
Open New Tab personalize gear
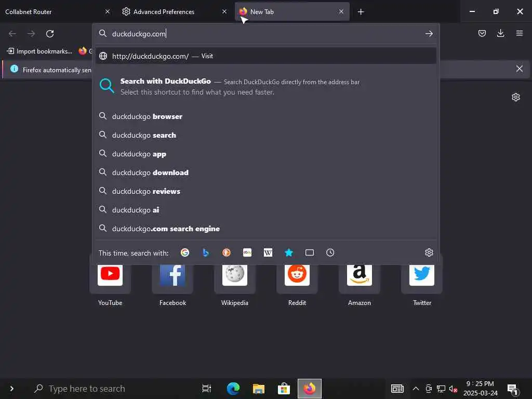coord(516,97)
